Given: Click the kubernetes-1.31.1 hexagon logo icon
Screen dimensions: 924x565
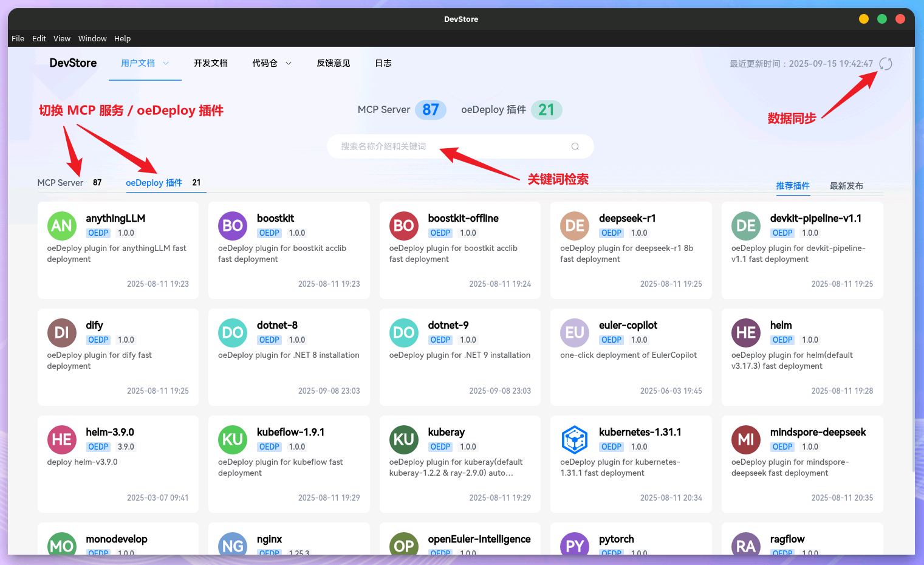Looking at the screenshot, I should (575, 440).
